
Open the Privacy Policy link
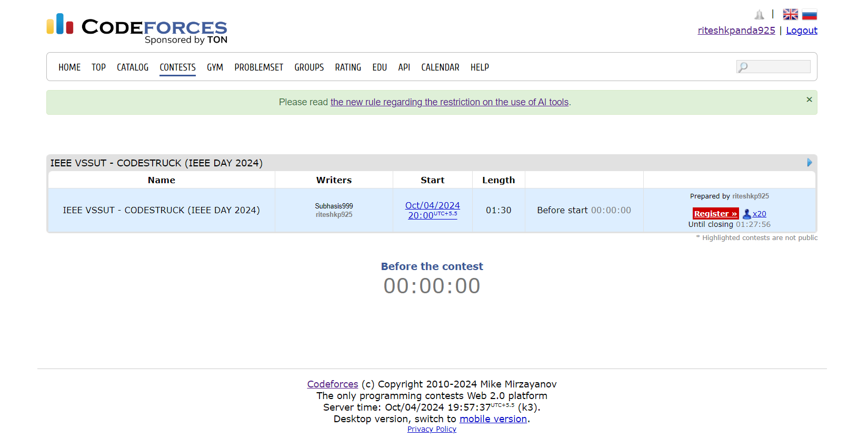[x=432, y=429]
